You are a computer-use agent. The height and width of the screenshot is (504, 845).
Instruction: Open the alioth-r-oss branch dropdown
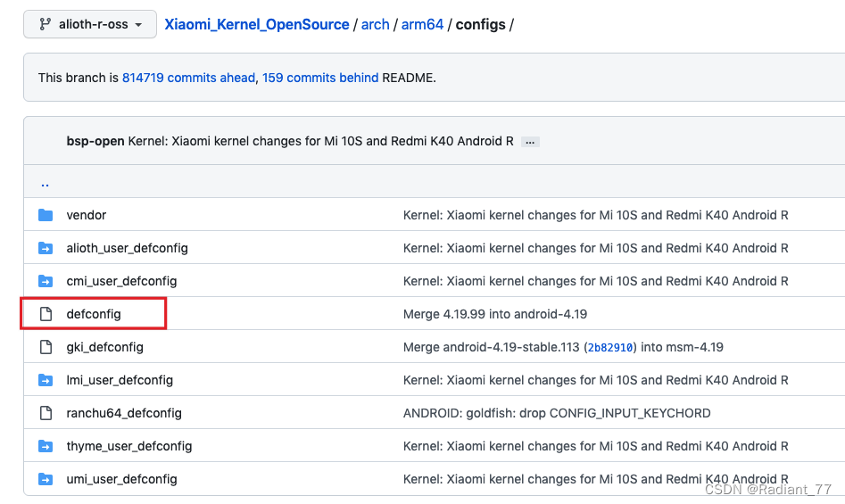click(x=90, y=24)
